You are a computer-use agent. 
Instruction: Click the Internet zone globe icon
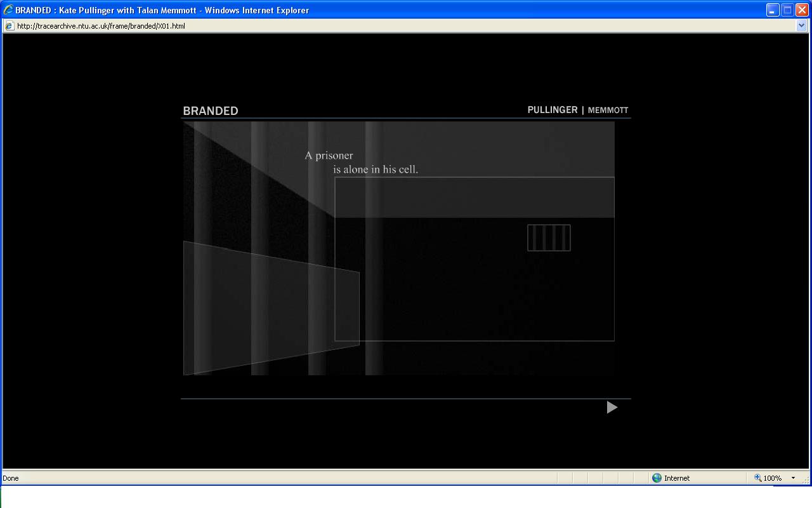click(657, 478)
